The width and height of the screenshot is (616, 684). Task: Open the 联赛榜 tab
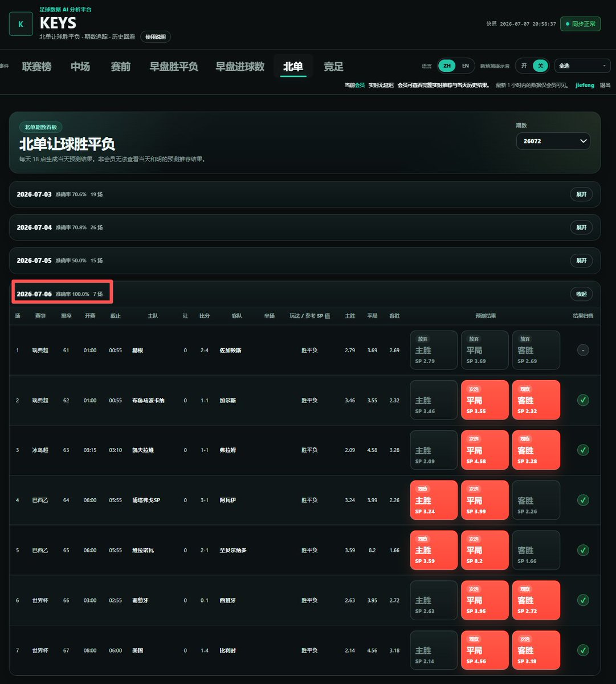(x=37, y=67)
